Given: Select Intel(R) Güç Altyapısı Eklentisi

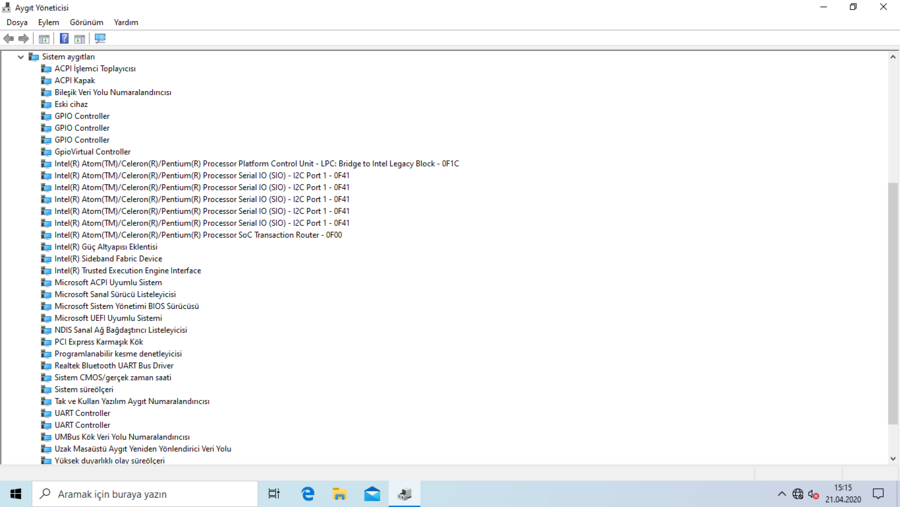Looking at the screenshot, I should click(106, 247).
